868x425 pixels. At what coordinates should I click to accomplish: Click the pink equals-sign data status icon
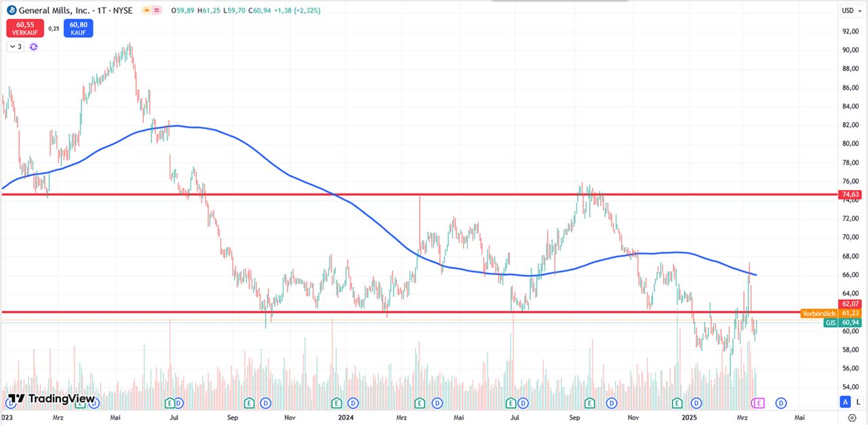tap(157, 10)
